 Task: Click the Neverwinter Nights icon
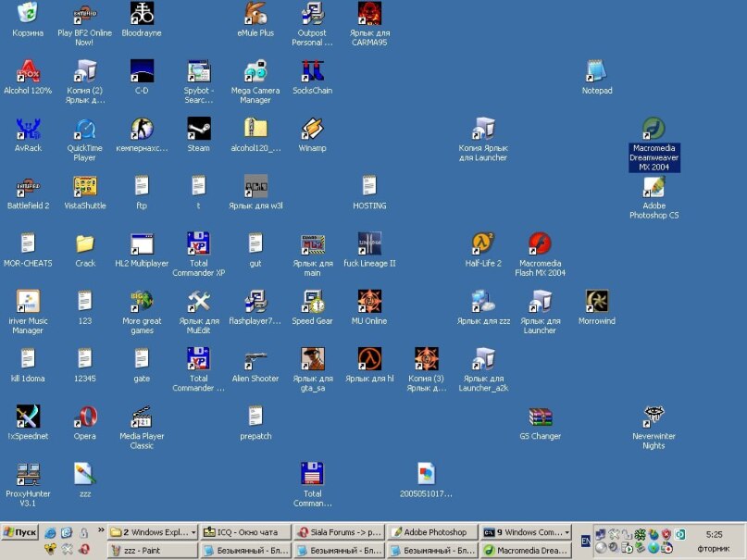pyautogui.click(x=654, y=417)
